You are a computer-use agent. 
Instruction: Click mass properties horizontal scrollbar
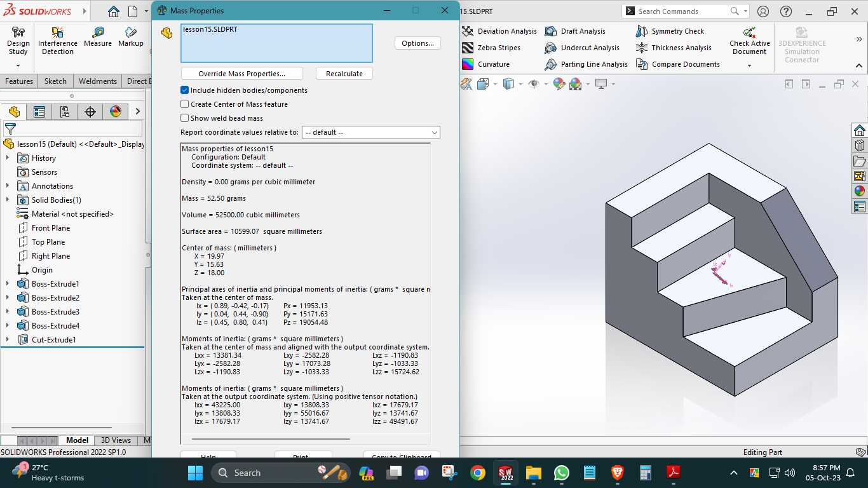pos(271,438)
